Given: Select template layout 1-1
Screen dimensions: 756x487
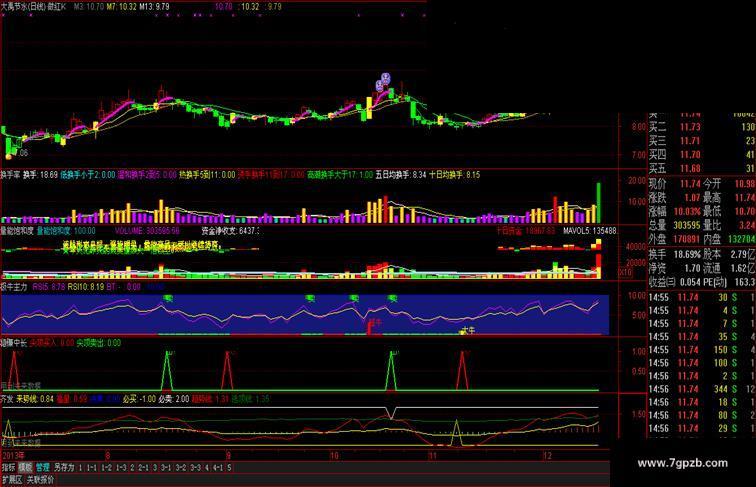Looking at the screenshot, I should [x=92, y=468].
